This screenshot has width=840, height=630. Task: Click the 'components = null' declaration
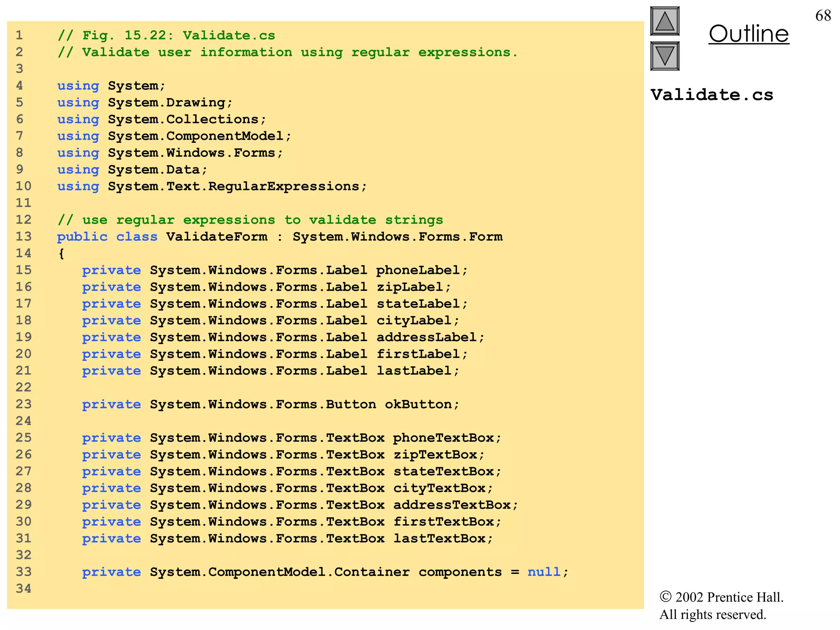coord(325,572)
